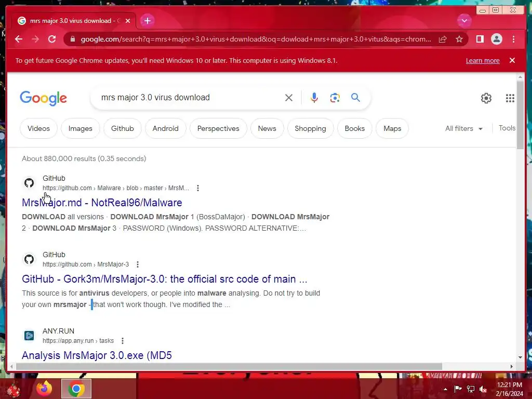Viewport: 532px width, 399px height.
Task: Launch Firefox from the taskbar
Action: point(44,389)
